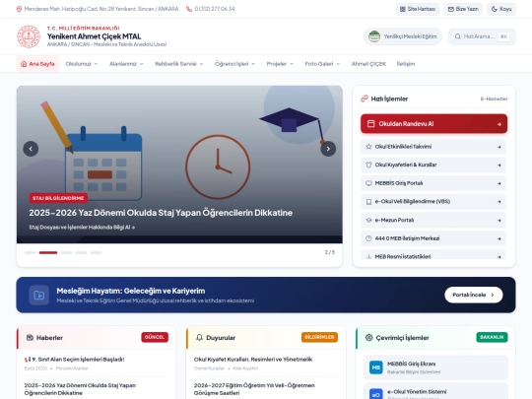Viewport: 532px width, 399px height.
Task: Click chart icon of MEB Resmi İstatistikleri
Action: pos(368,256)
